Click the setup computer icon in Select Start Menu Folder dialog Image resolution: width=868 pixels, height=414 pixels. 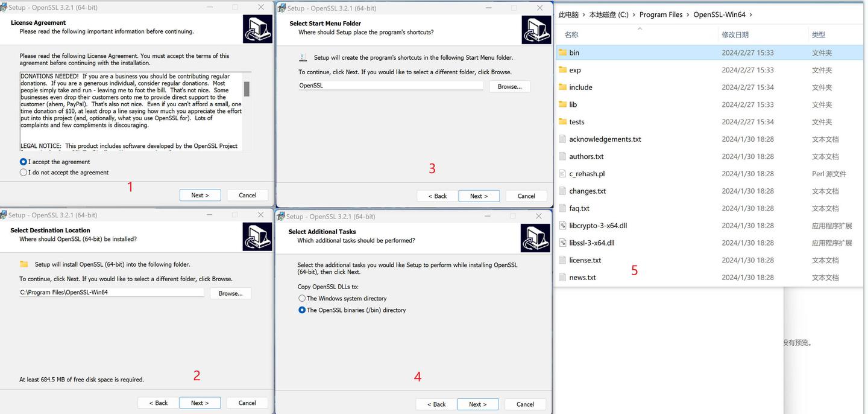[x=536, y=30]
